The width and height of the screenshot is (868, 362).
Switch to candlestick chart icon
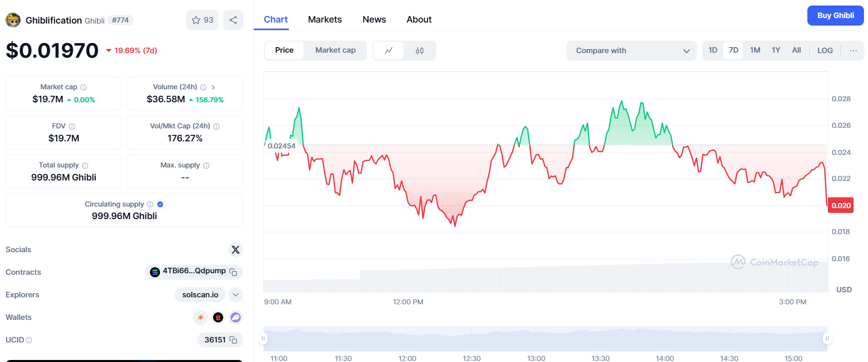click(x=420, y=51)
